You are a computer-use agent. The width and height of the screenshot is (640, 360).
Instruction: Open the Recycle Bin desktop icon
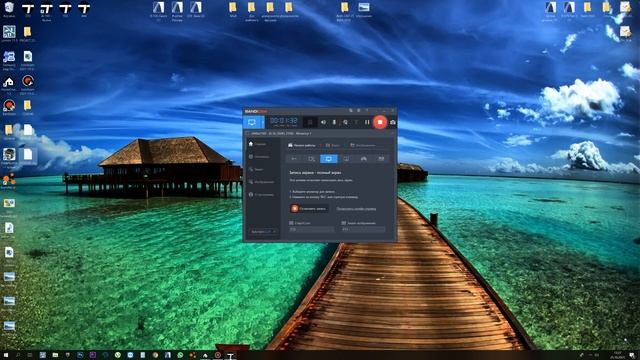(9, 9)
